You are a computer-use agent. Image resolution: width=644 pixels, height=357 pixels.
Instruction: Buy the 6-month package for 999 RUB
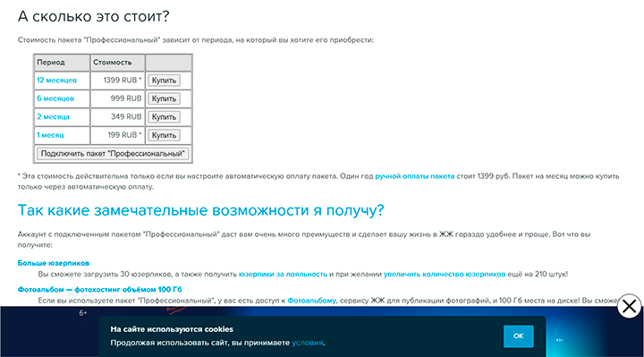[x=164, y=98]
